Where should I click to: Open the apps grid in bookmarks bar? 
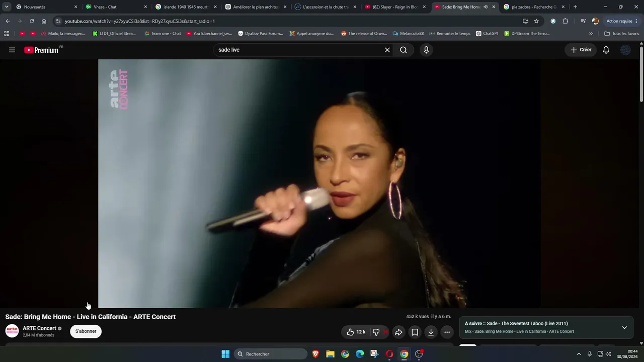coord(7,34)
